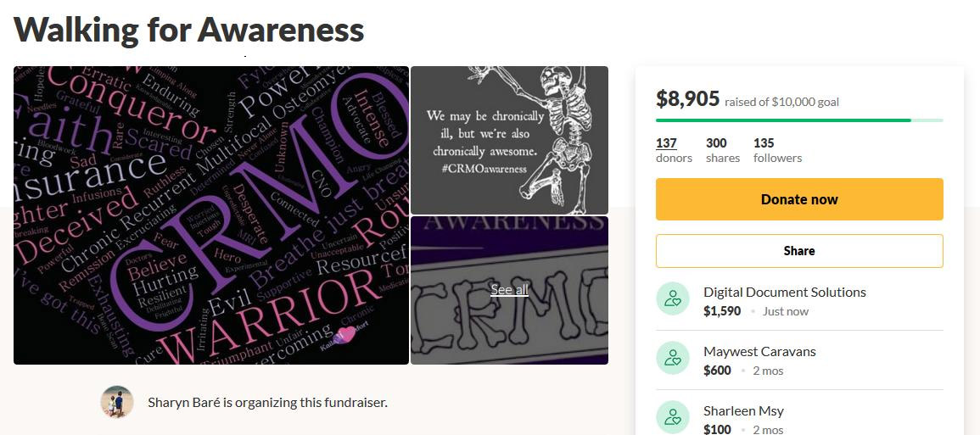
Task: Click Sharyn Baré's organizer avatar
Action: [x=117, y=402]
